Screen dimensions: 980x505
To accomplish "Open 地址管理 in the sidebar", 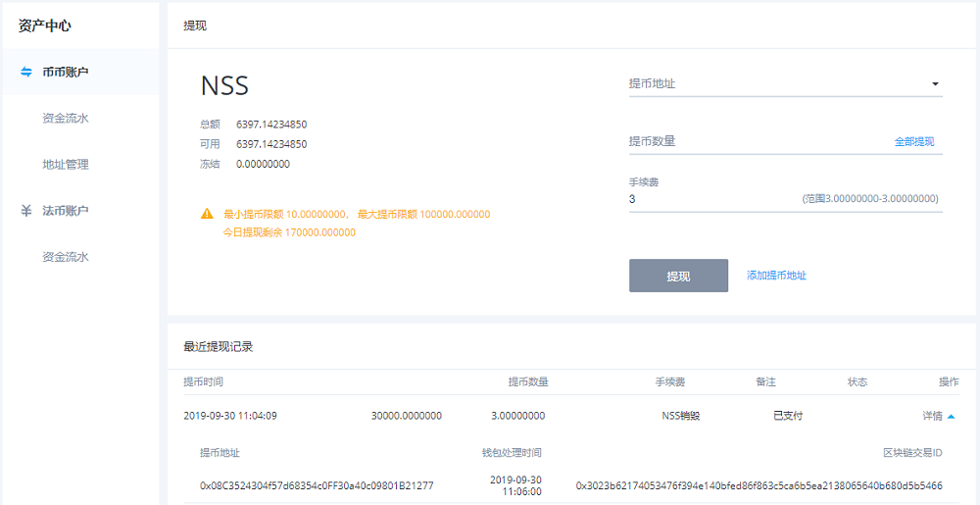I will 66,165.
